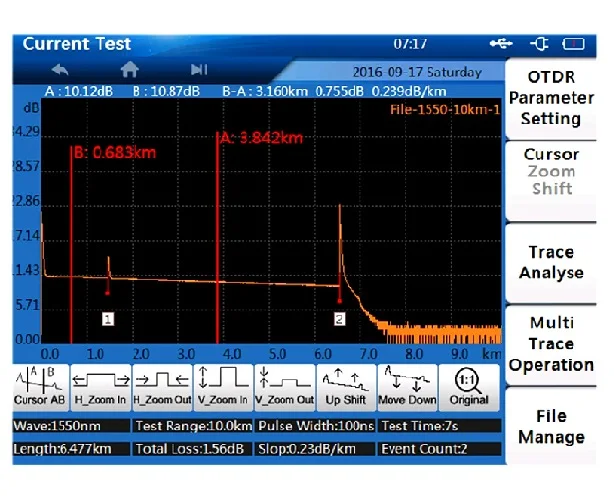Image resolution: width=614 pixels, height=501 pixels.
Task: Select event marker 1 on trace
Action: (108, 318)
